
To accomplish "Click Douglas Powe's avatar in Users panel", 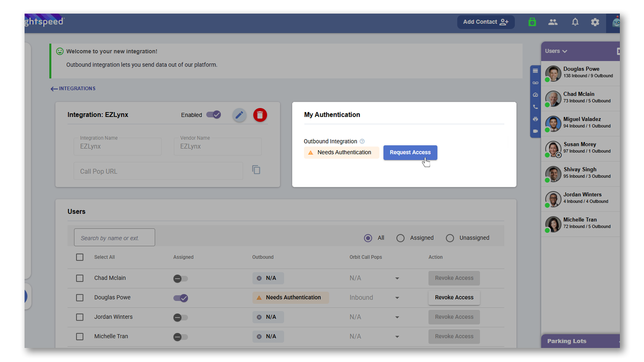I will (x=553, y=73).
